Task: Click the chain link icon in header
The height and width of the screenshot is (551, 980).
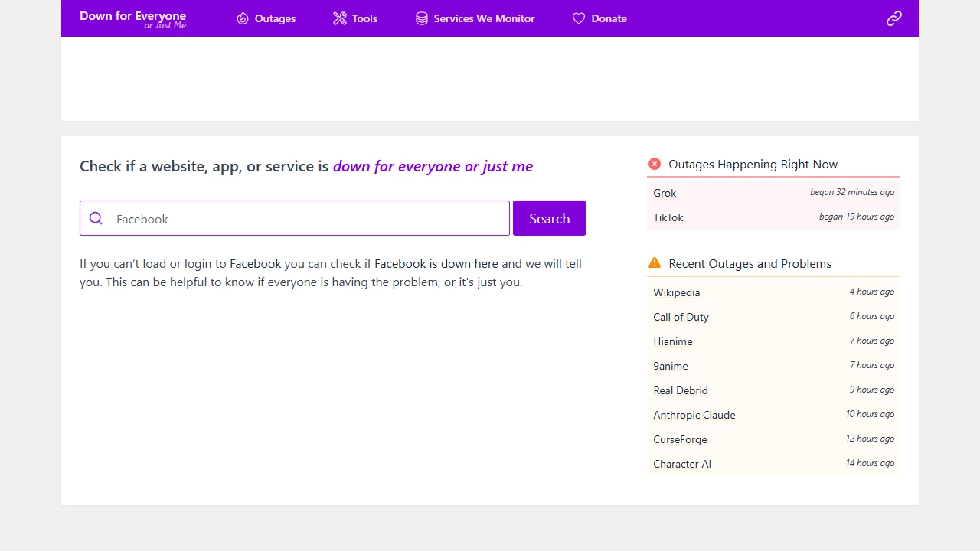Action: coord(893,18)
